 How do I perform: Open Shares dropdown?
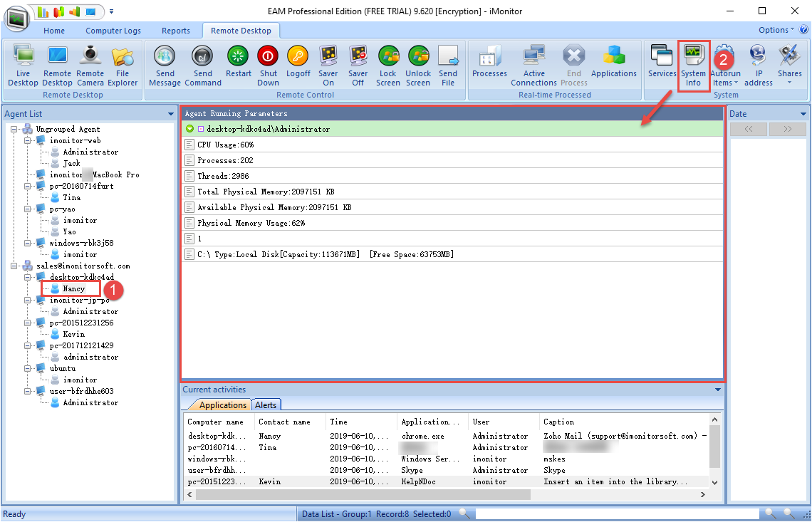click(x=789, y=66)
